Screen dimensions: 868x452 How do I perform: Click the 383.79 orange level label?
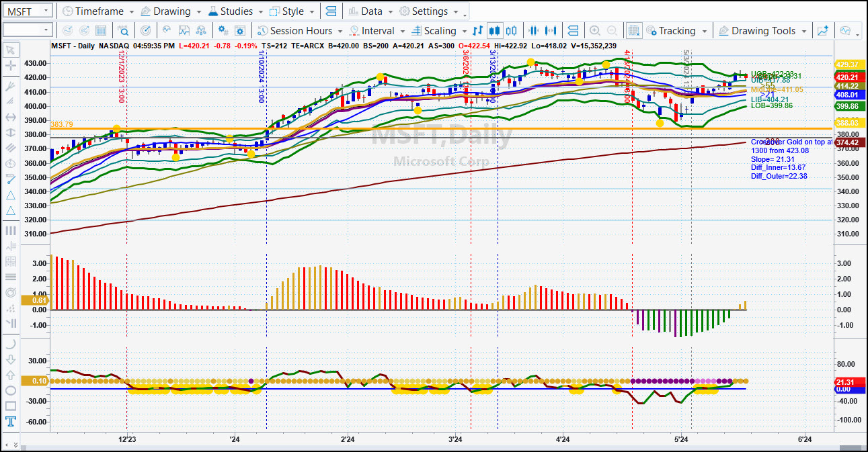tap(61, 125)
